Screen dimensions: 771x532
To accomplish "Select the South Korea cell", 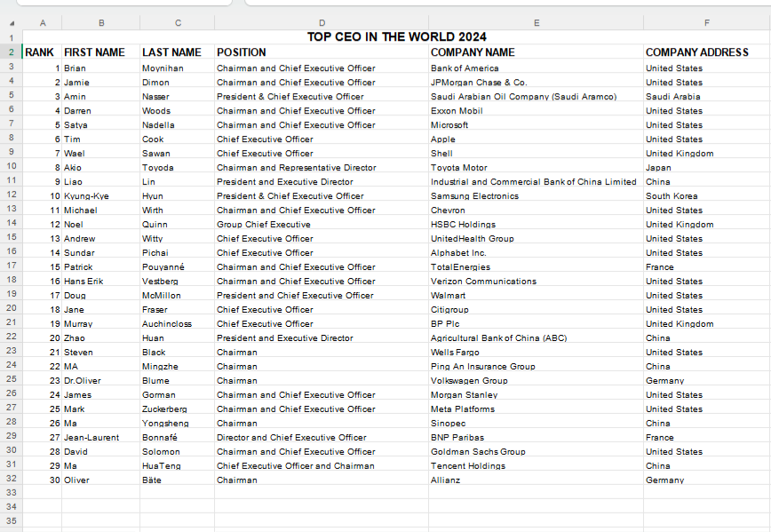I will pos(706,195).
